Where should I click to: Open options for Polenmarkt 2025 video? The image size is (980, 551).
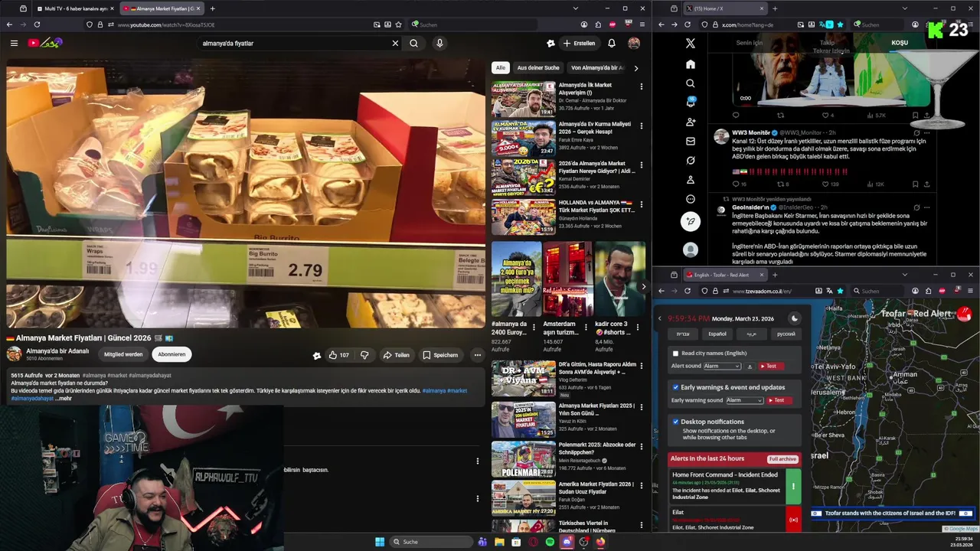point(642,445)
